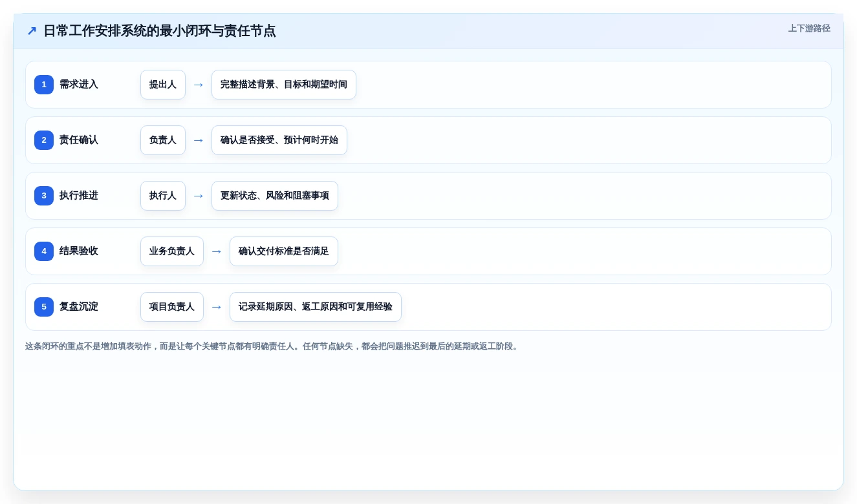Select the 结果验收 step label
The image size is (857, 504).
tap(79, 251)
